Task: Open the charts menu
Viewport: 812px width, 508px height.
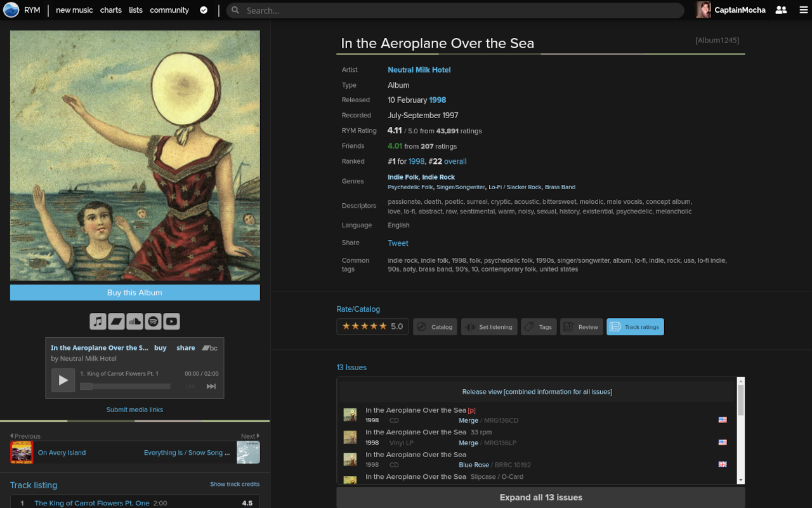Action: pyautogui.click(x=111, y=10)
